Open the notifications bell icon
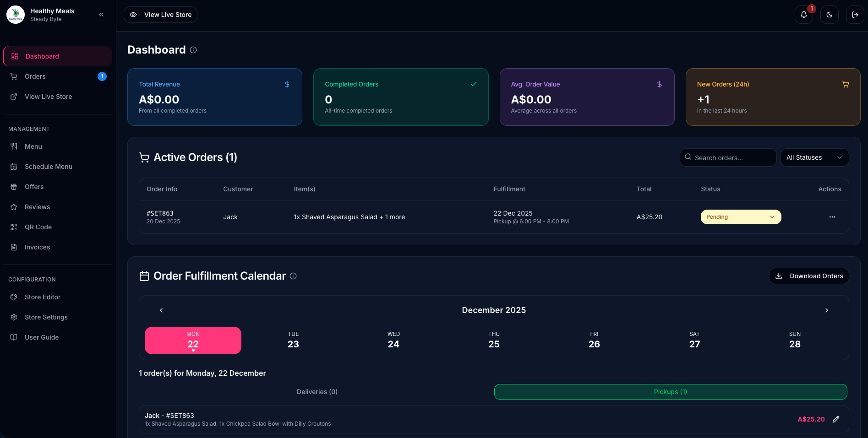868x438 pixels. [x=803, y=15]
